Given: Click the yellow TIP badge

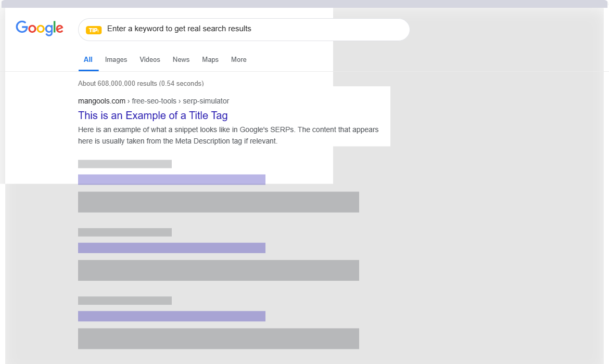Looking at the screenshot, I should [94, 30].
